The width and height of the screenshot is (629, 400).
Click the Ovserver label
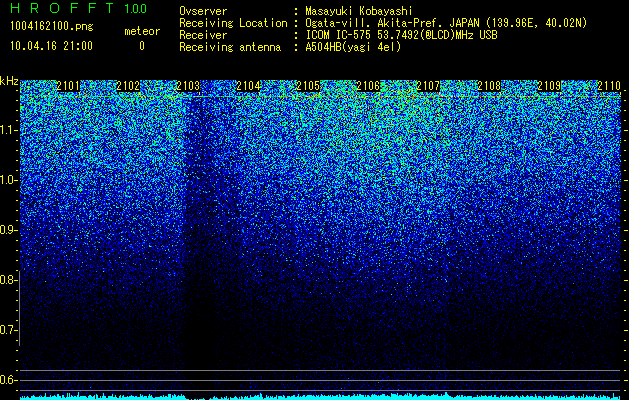203,11
